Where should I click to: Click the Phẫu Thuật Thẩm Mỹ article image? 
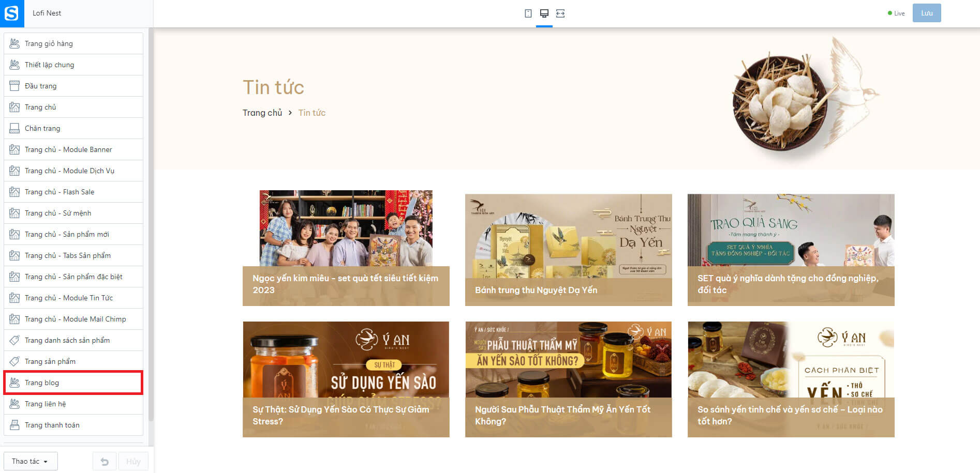(569, 360)
